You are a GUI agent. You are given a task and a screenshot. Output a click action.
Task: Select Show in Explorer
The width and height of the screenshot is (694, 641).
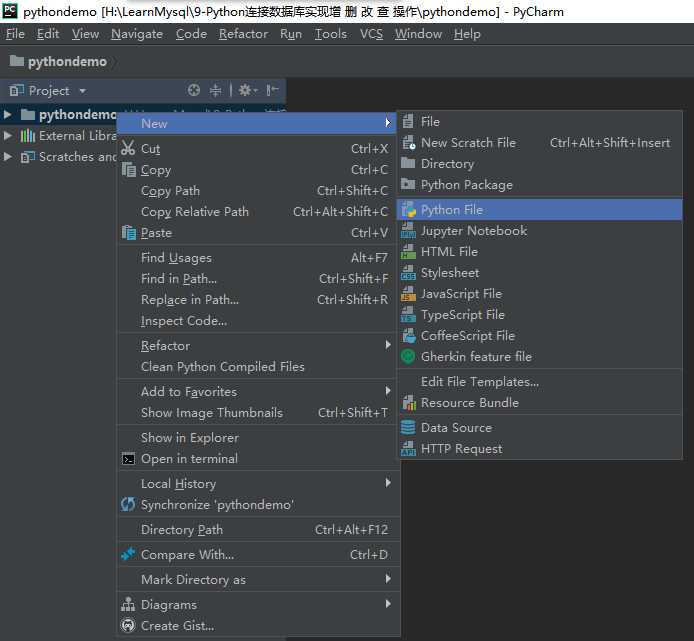258,438
